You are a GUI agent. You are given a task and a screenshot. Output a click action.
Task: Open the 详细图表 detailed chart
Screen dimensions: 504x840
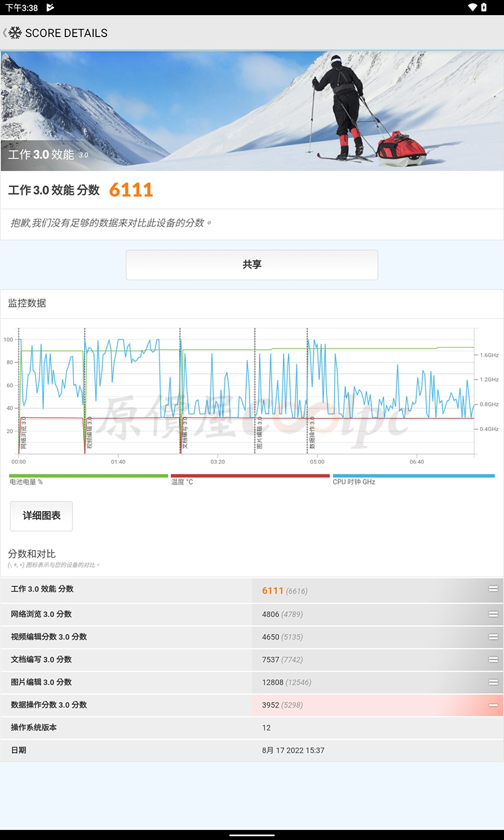tap(42, 516)
